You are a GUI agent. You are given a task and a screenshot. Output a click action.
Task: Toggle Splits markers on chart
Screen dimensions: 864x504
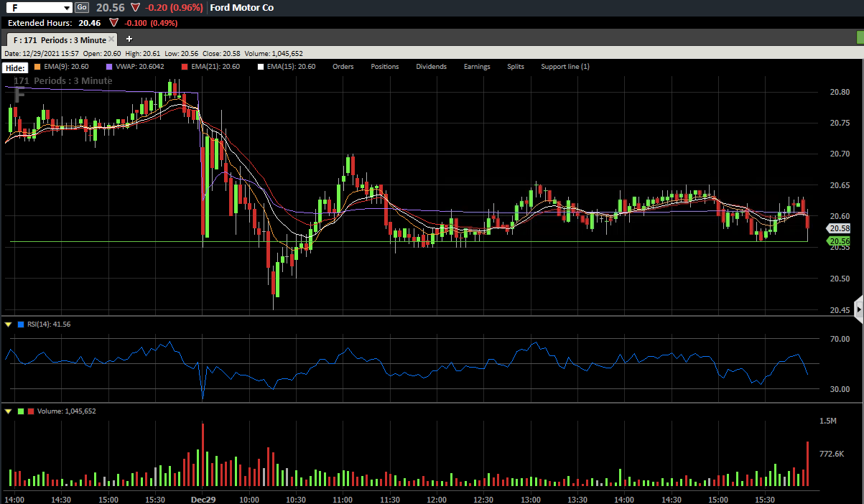coord(516,67)
